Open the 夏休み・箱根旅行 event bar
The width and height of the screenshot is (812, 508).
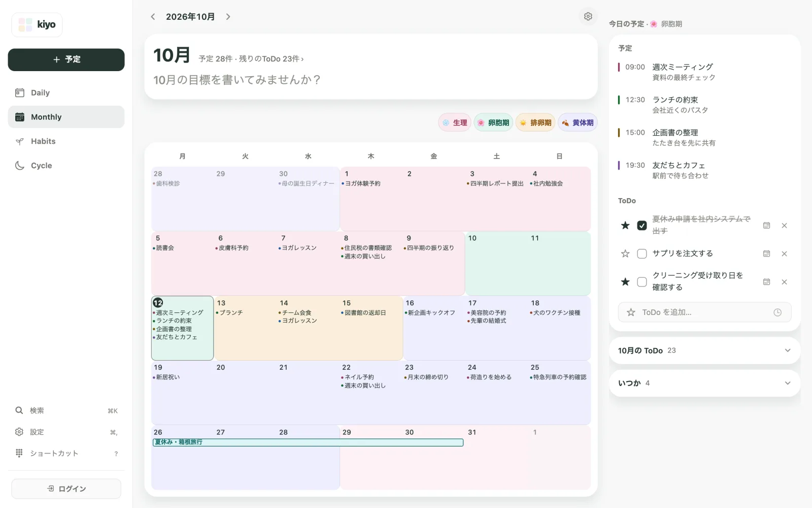(x=308, y=442)
